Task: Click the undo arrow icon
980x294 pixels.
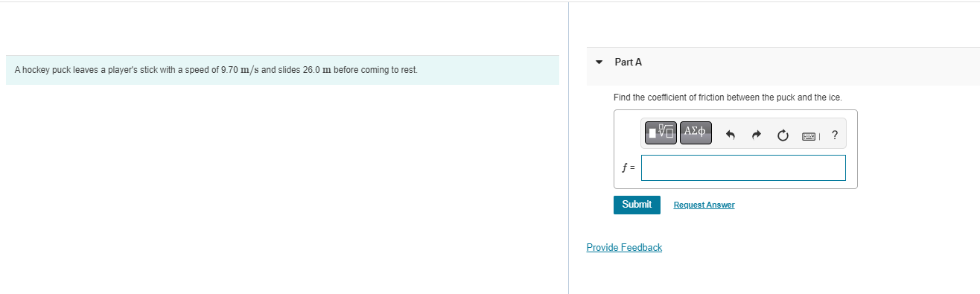Action: pyautogui.click(x=731, y=135)
